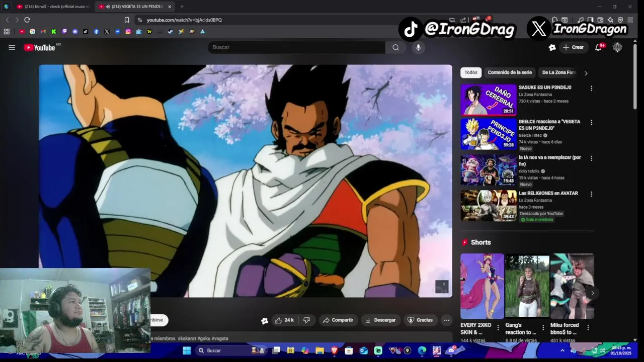Open the browser apps grid icon

point(7,31)
